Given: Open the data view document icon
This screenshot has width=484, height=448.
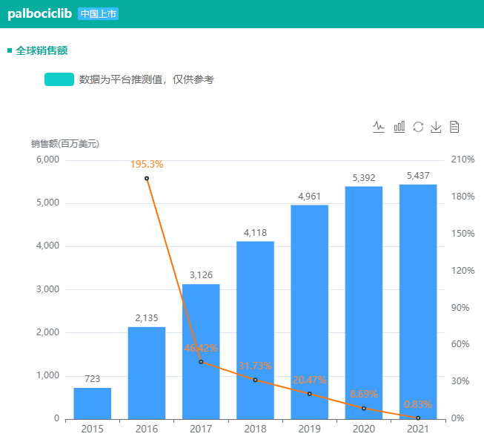Looking at the screenshot, I should 454,127.
